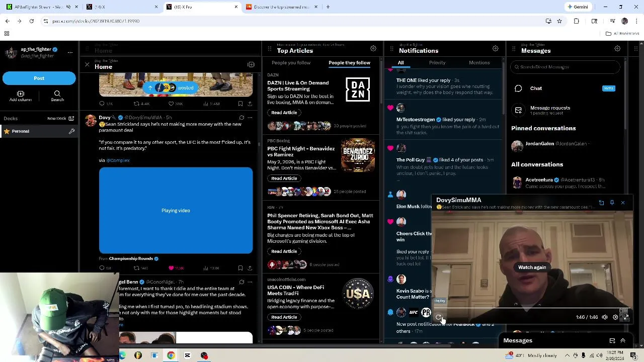This screenshot has height=362, width=644.
Task: Open Chrome in the Windows taskbar
Action: click(x=171, y=355)
